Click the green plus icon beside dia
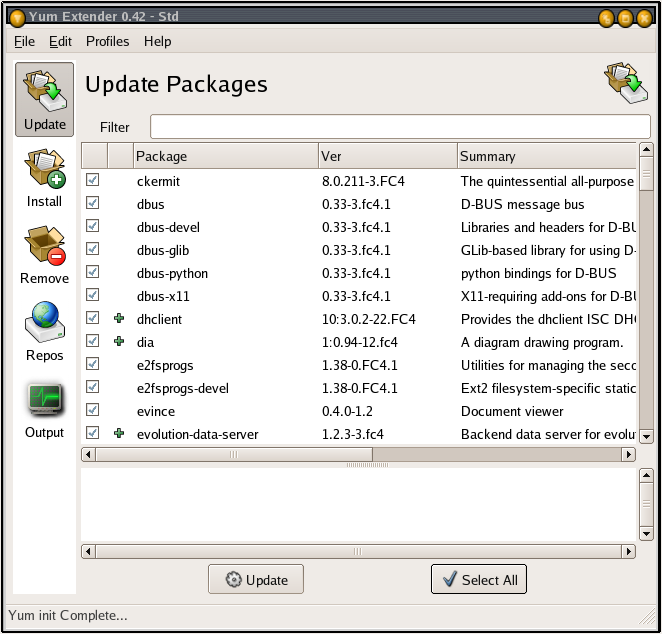The height and width of the screenshot is (634, 662). pos(119,341)
